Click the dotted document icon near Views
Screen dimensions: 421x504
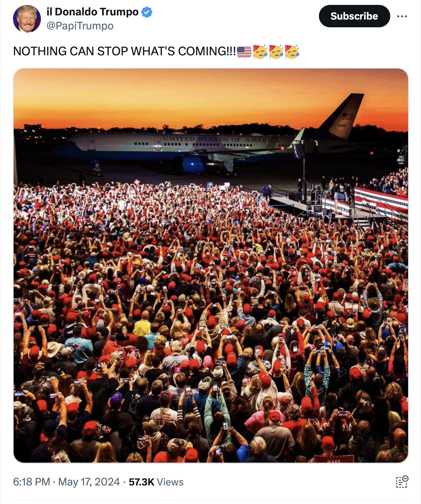[x=402, y=482]
